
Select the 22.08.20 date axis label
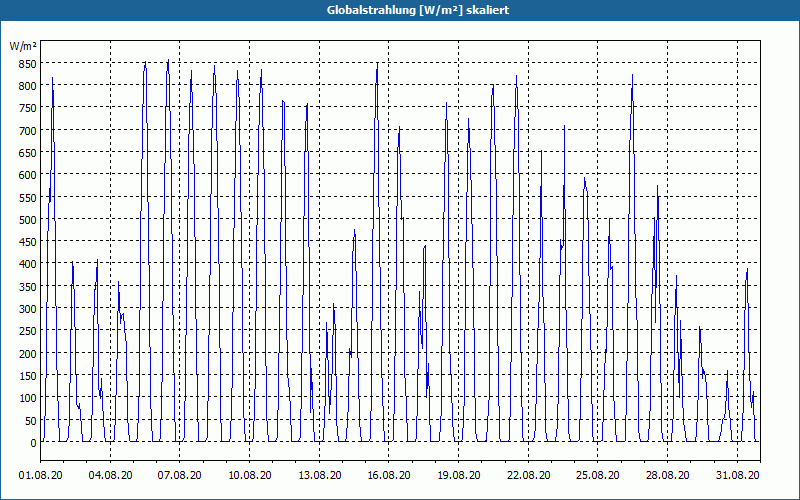(x=529, y=475)
